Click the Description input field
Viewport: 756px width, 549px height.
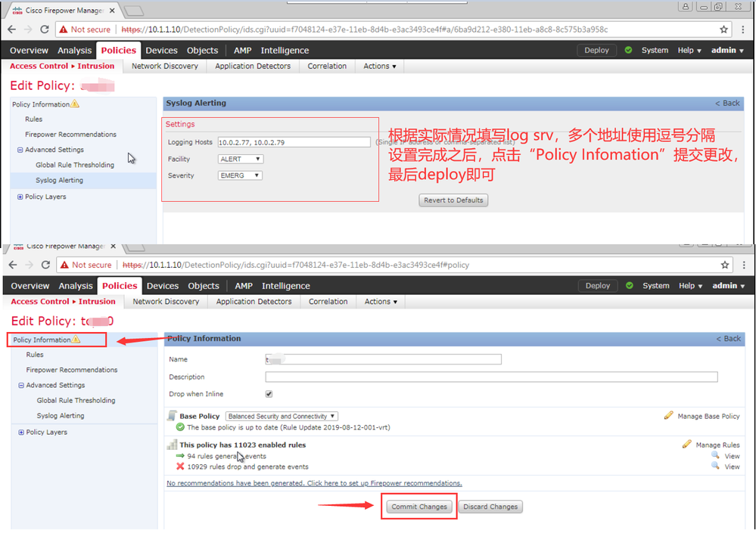[491, 377]
